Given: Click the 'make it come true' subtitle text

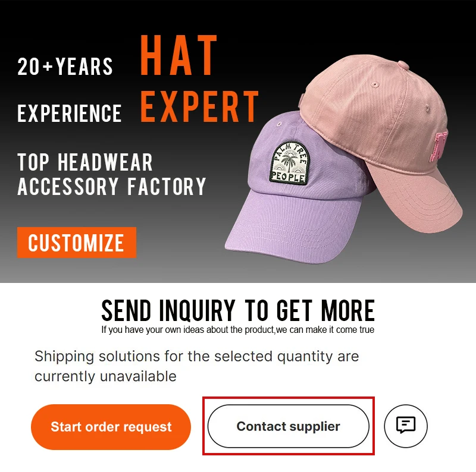Looking at the screenshot, I should tap(237, 330).
